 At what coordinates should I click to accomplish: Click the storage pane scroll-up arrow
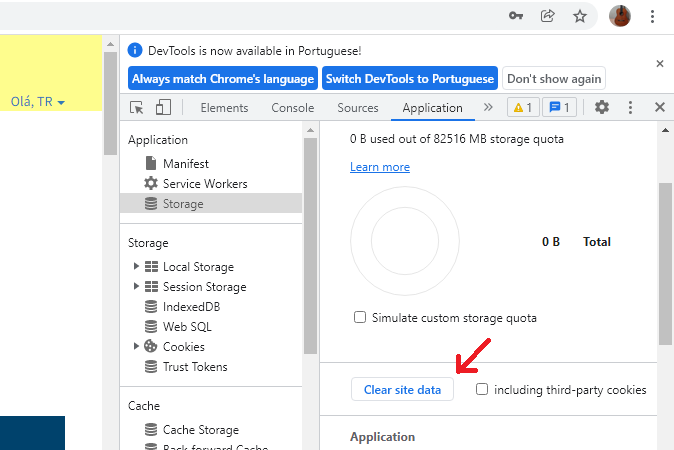point(665,130)
